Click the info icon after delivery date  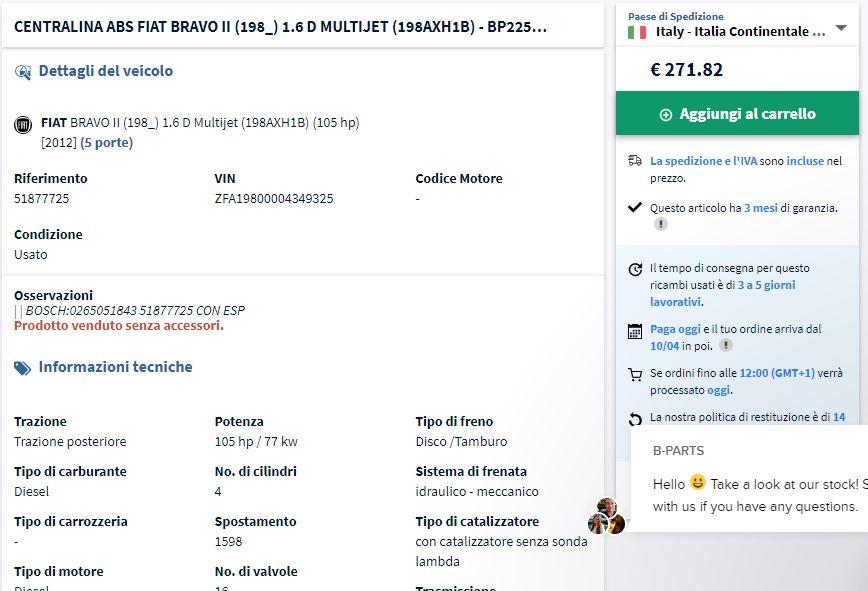pyautogui.click(x=726, y=345)
